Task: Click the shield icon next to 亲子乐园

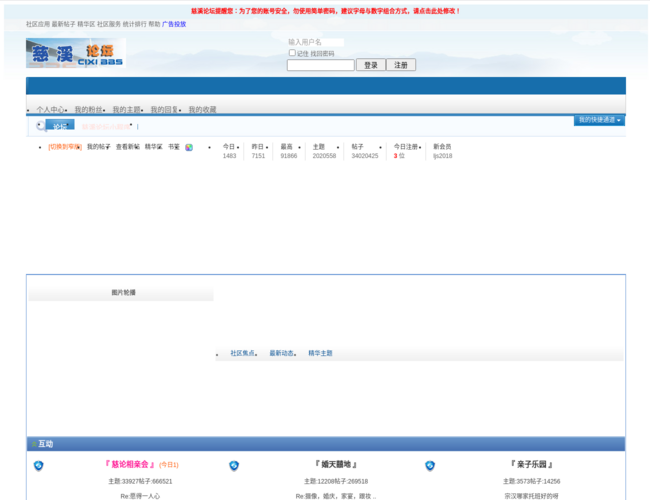Action: click(430, 466)
